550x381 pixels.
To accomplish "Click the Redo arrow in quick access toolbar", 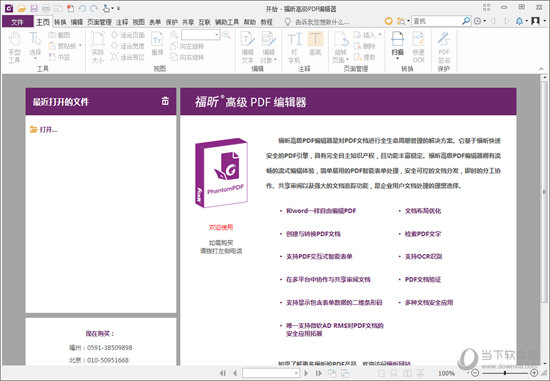I will tap(94, 8).
